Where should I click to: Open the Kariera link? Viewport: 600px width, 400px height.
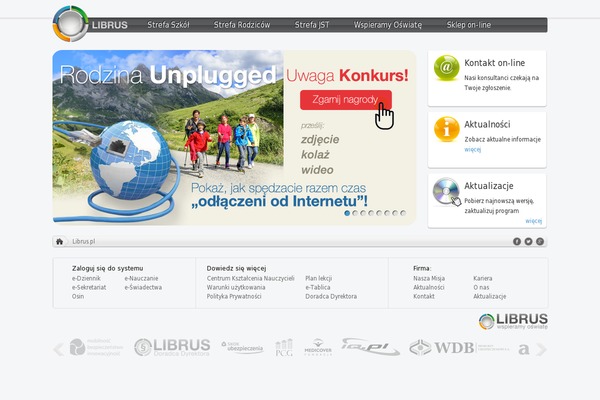coord(483,278)
